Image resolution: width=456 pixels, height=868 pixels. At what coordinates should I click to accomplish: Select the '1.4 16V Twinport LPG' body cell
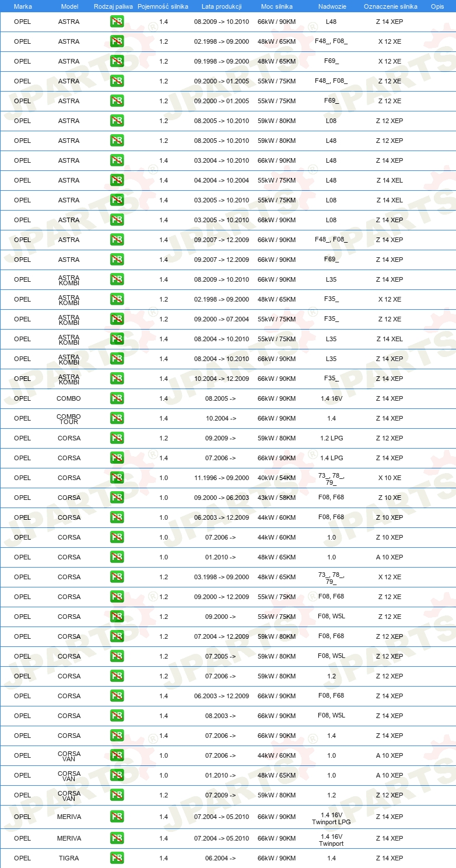(331, 818)
